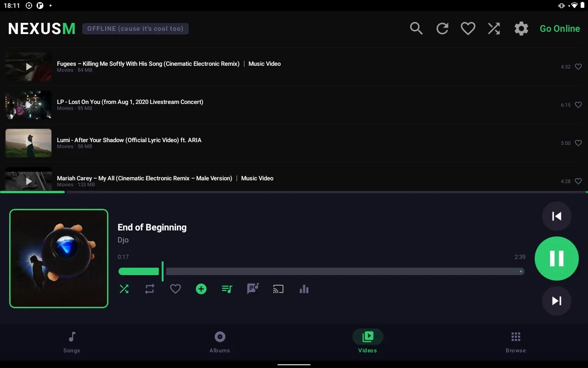Image resolution: width=588 pixels, height=368 pixels.
Task: Show lyrics with the note-bubble icon
Action: [253, 289]
